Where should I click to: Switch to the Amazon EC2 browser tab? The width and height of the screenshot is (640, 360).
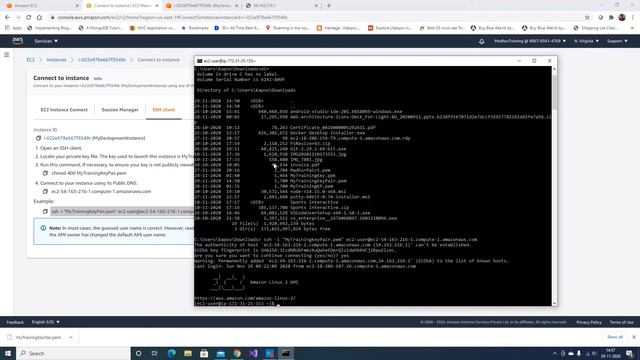pyautogui.click(x=41, y=6)
